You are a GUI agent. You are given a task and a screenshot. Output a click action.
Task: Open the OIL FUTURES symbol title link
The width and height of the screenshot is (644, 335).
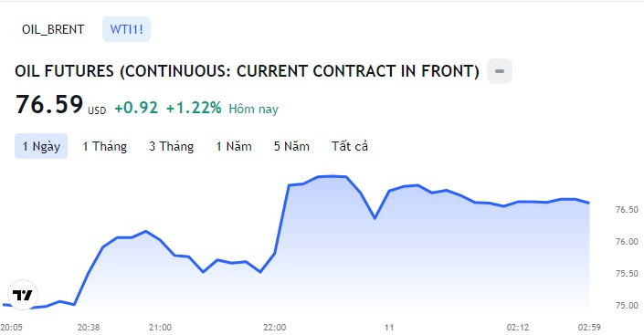247,71
